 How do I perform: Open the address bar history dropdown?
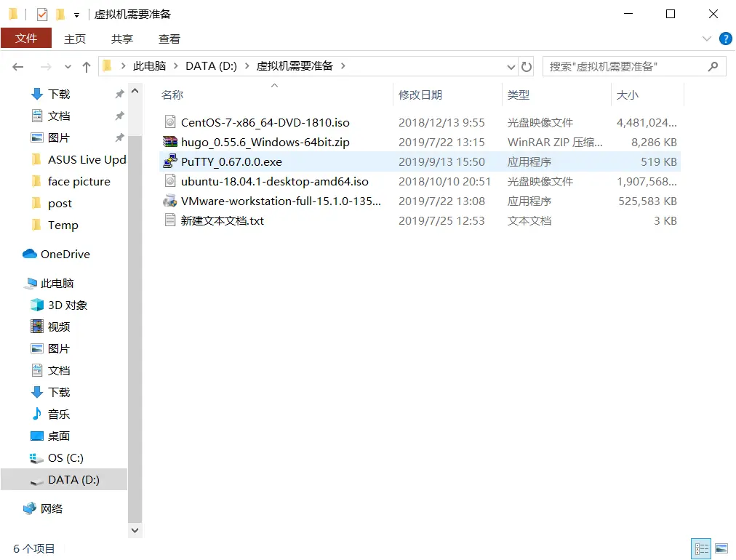[511, 67]
